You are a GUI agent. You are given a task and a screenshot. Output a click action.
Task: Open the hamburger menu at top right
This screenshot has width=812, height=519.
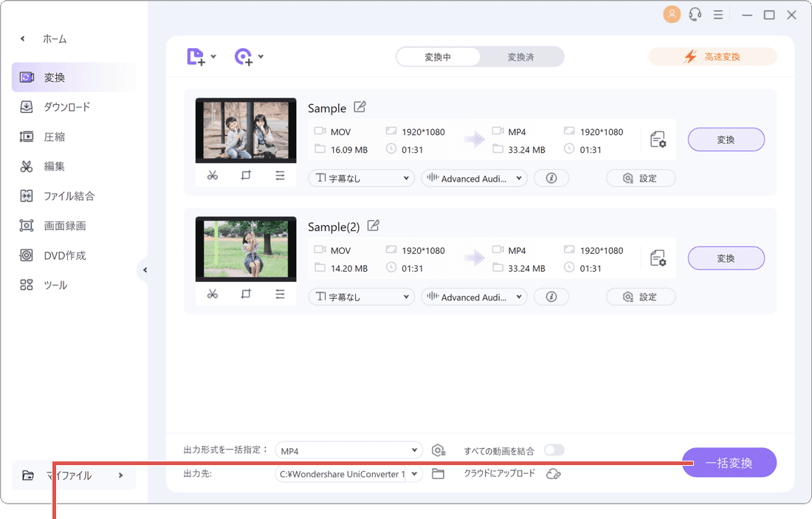coord(718,14)
